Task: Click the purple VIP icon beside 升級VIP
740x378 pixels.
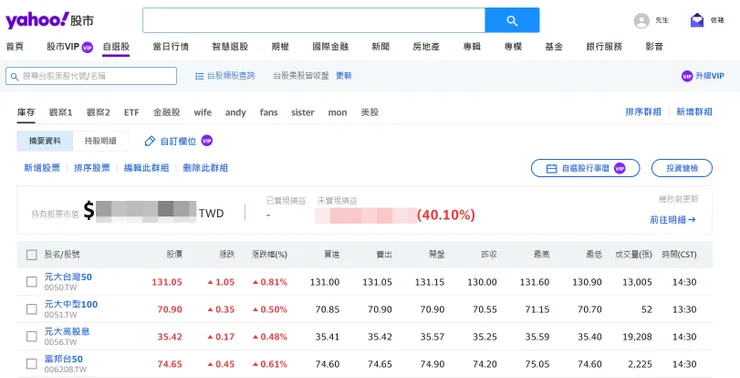Action: pos(687,76)
